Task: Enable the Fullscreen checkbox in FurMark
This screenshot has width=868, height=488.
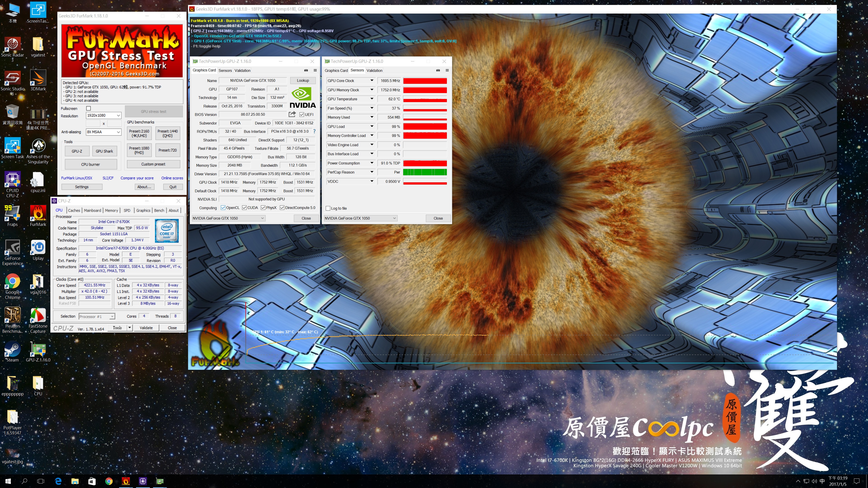Action: click(x=89, y=108)
